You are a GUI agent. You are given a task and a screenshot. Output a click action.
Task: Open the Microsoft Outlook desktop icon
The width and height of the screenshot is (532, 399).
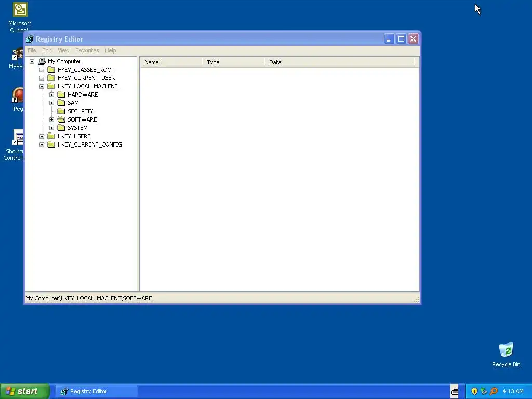pyautogui.click(x=20, y=9)
